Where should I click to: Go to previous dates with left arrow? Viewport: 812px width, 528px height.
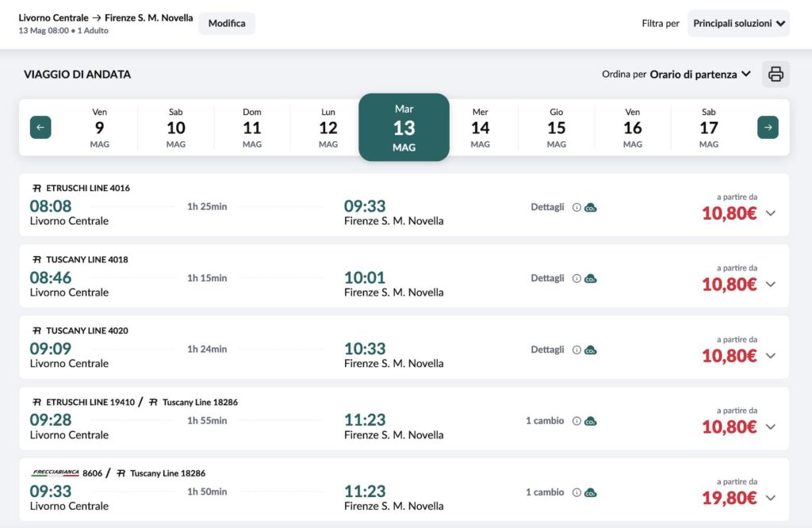coord(40,128)
